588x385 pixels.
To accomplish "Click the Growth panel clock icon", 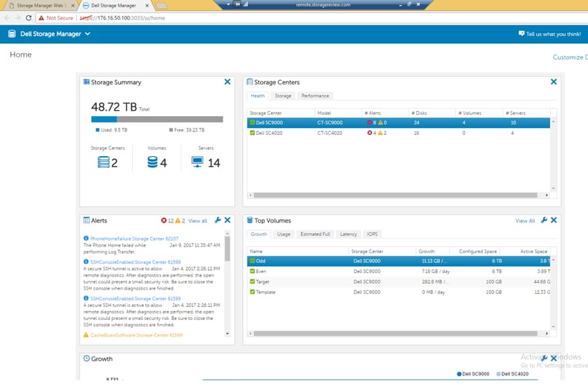I will click(86, 359).
